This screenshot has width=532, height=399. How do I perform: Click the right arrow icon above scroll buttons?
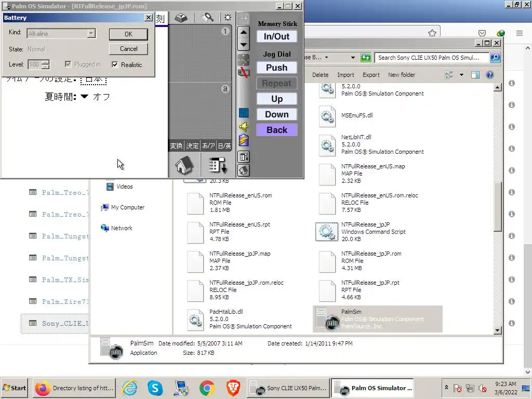tap(243, 18)
